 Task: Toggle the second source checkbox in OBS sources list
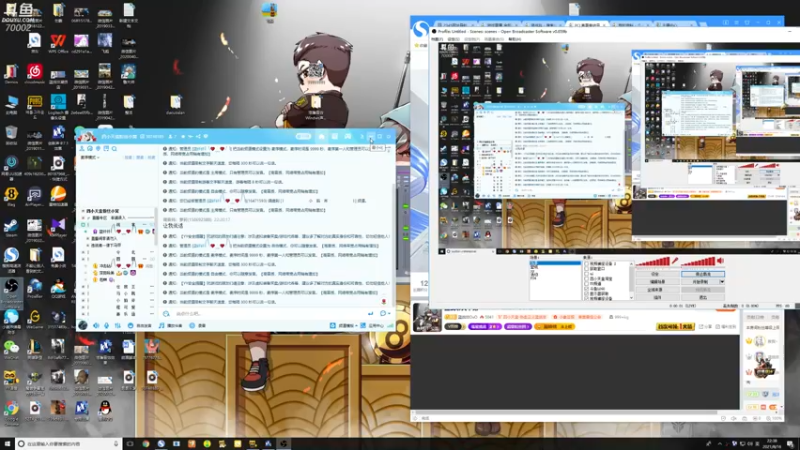click(x=586, y=269)
